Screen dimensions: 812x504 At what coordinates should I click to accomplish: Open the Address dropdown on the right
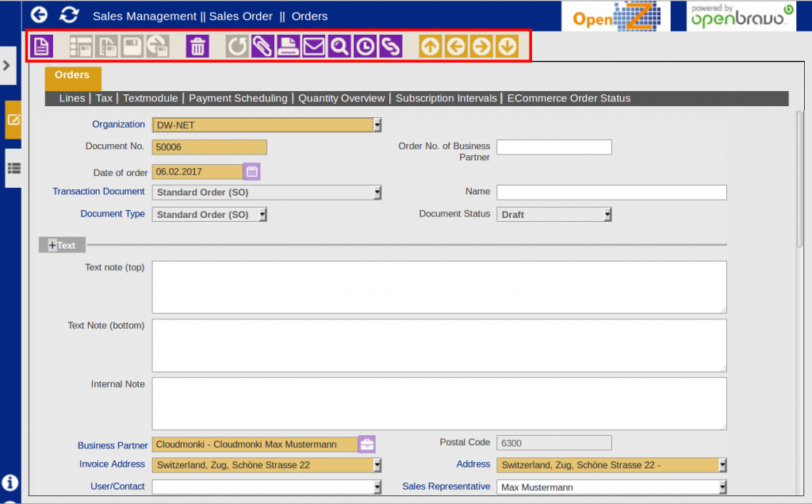pos(611,464)
